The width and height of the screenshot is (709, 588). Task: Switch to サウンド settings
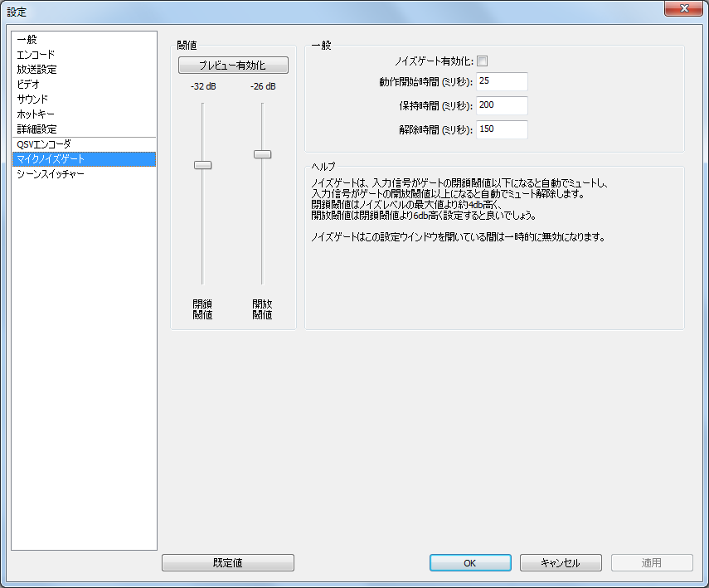84,99
